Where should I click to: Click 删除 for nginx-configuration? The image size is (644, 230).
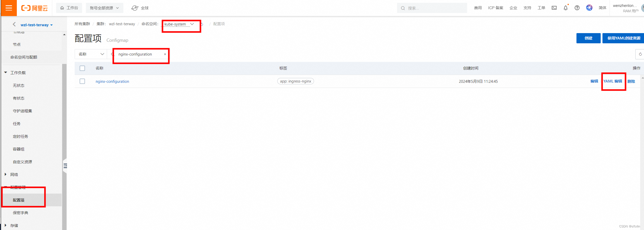[631, 82]
